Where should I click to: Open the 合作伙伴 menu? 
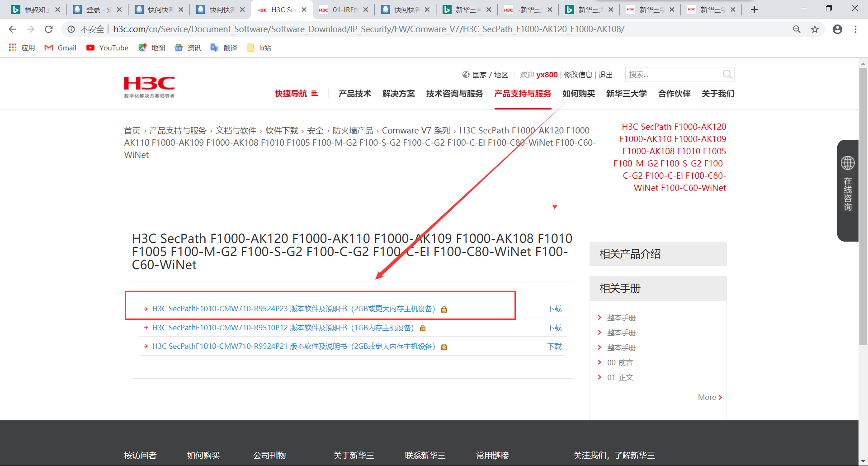(675, 94)
